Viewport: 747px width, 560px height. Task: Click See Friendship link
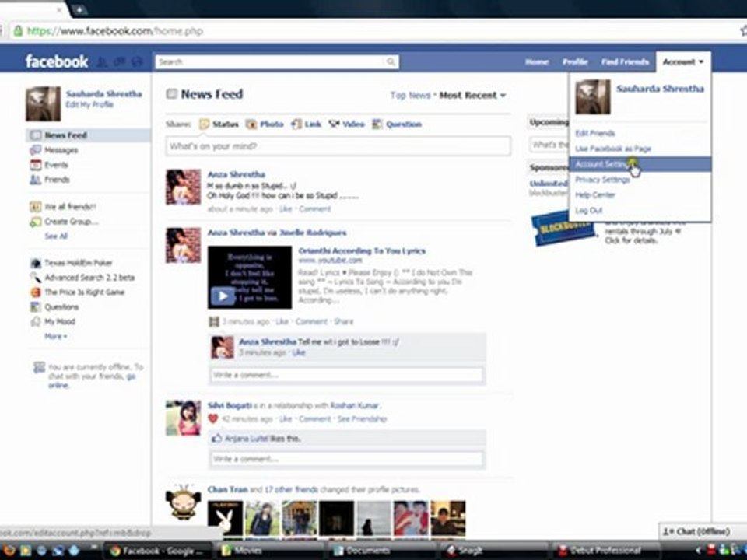tap(362, 419)
